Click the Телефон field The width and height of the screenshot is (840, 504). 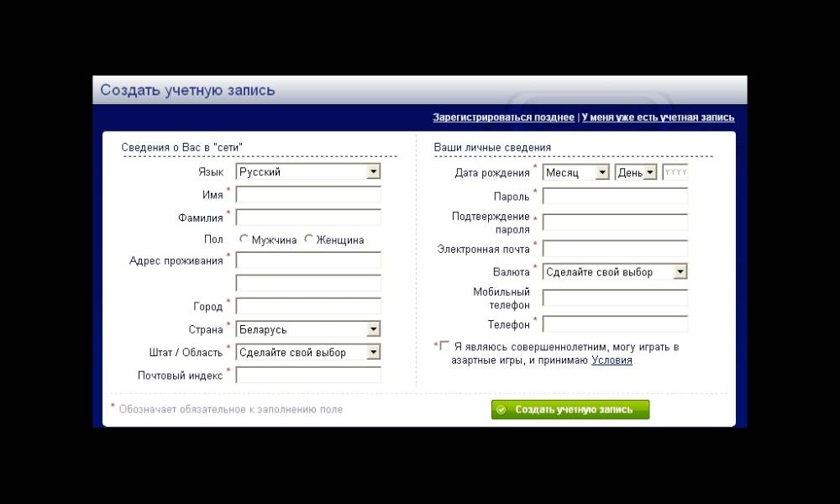point(615,324)
